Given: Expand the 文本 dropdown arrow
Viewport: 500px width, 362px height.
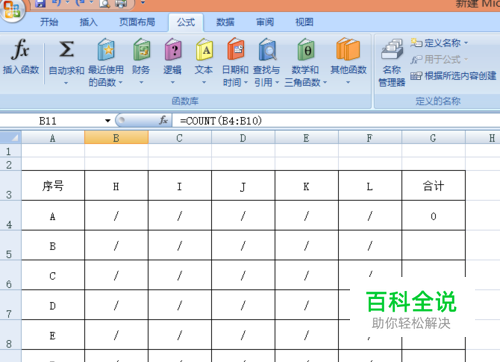Looking at the screenshot, I should tap(204, 82).
